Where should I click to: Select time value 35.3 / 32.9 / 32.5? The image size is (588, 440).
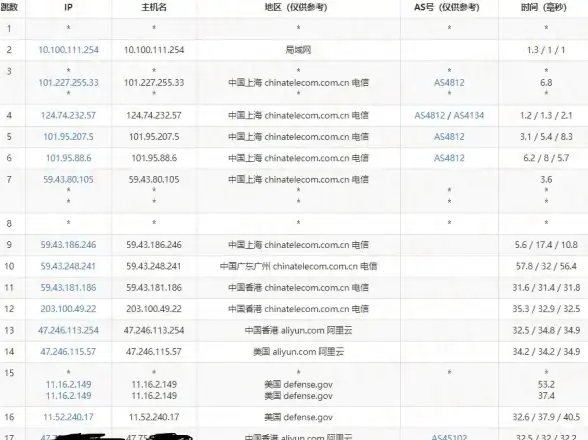(x=546, y=309)
